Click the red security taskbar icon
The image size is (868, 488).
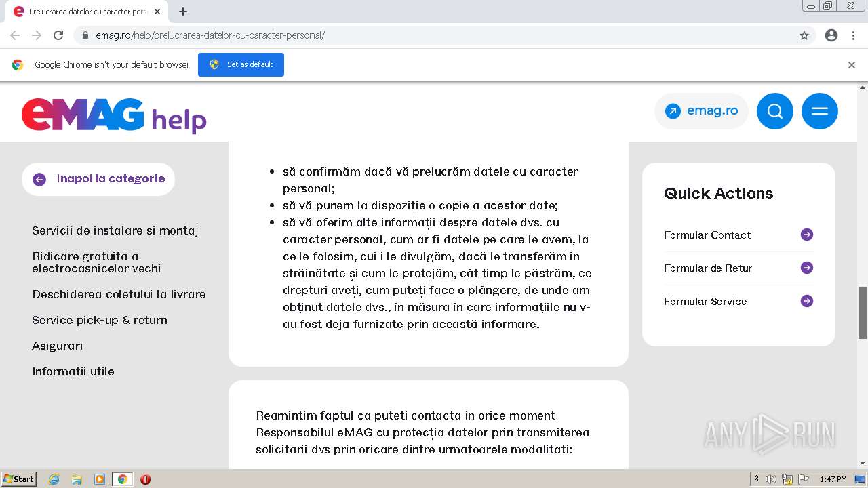click(145, 479)
